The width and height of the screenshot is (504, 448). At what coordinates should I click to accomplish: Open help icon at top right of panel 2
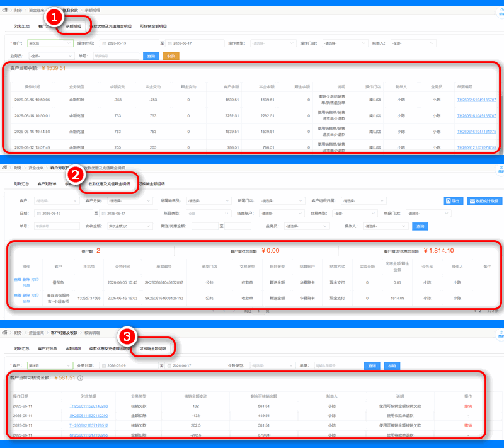(501, 169)
